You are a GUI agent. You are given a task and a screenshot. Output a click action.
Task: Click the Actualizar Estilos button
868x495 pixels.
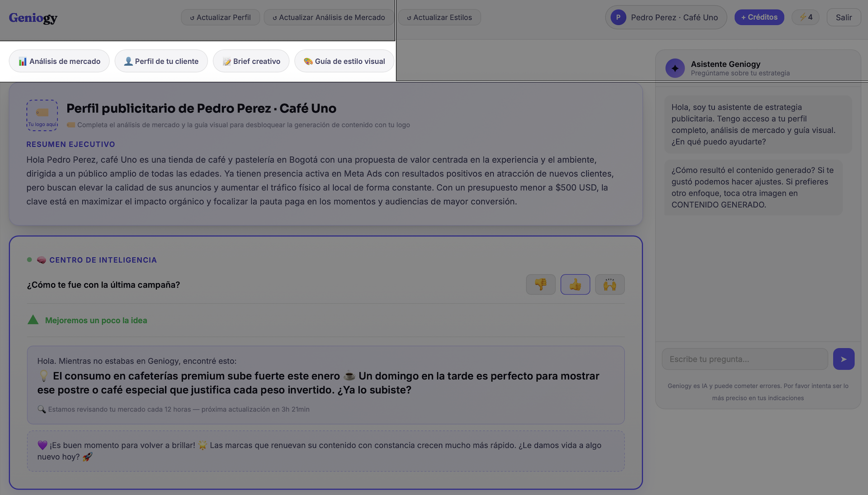click(439, 18)
